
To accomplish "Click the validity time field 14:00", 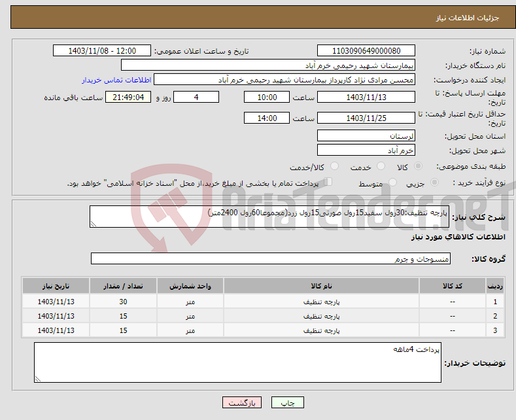I will coord(267,118).
